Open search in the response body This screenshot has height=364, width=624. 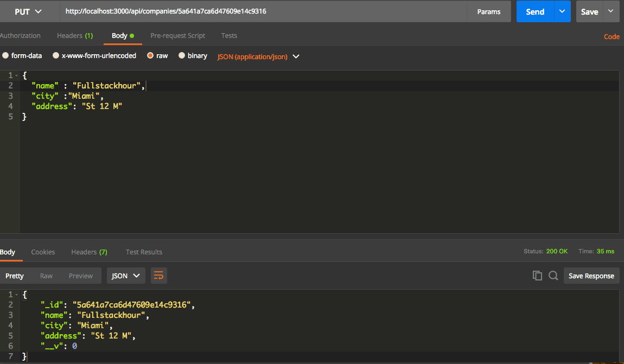[553, 276]
